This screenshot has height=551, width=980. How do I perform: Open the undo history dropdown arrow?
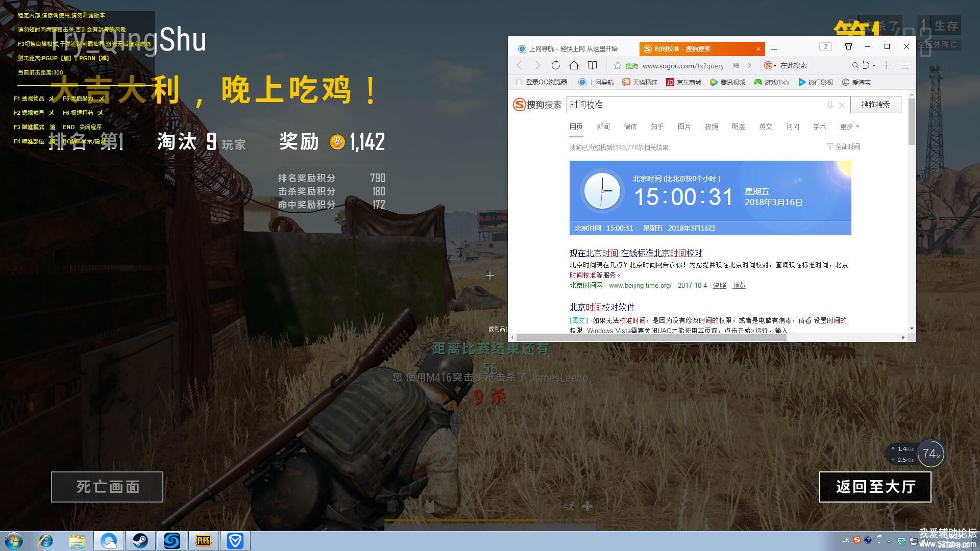pyautogui.click(x=874, y=65)
